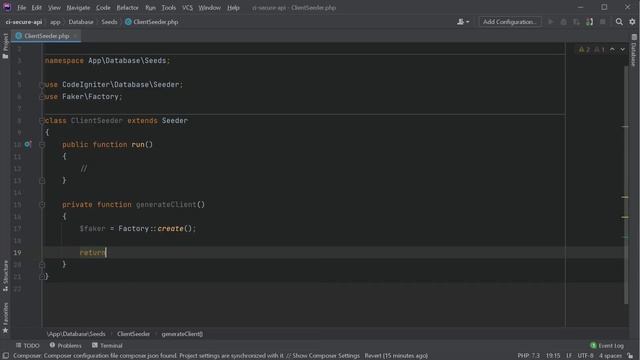Open the user account icon in the toolbar

point(463,22)
